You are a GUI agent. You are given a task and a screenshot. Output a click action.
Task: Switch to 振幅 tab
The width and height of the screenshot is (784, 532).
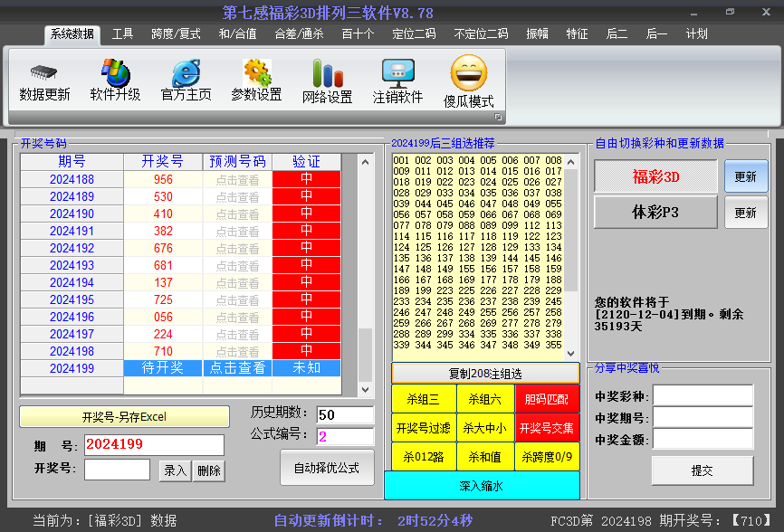pos(538,34)
